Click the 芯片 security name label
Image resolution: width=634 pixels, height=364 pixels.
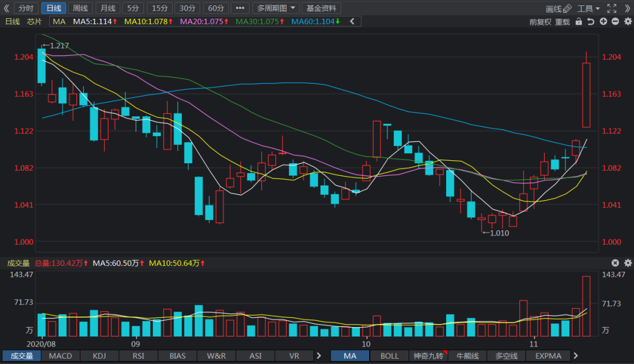(x=35, y=22)
